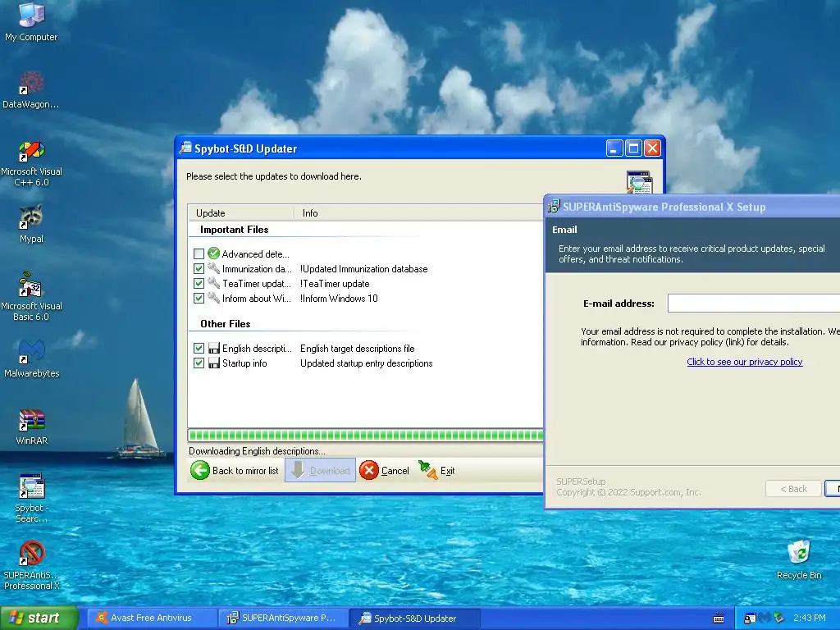The height and width of the screenshot is (630, 840).
Task: Open the Windows Start menu
Action: pos(39,618)
